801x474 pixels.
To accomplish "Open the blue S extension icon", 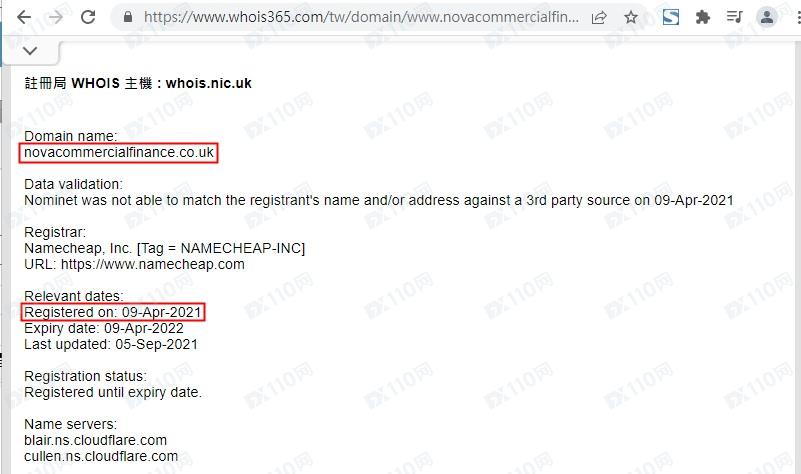I will coord(671,17).
